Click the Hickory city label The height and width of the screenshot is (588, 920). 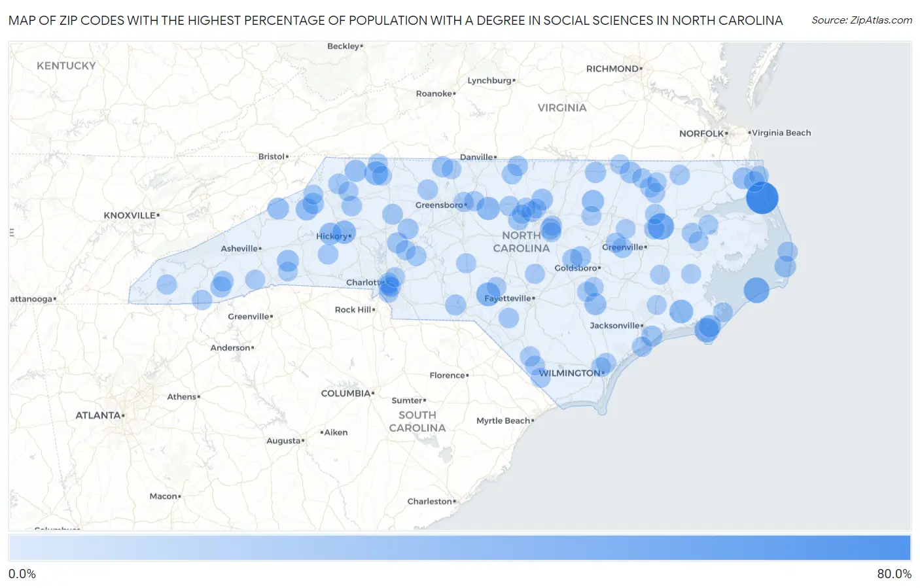(x=332, y=236)
